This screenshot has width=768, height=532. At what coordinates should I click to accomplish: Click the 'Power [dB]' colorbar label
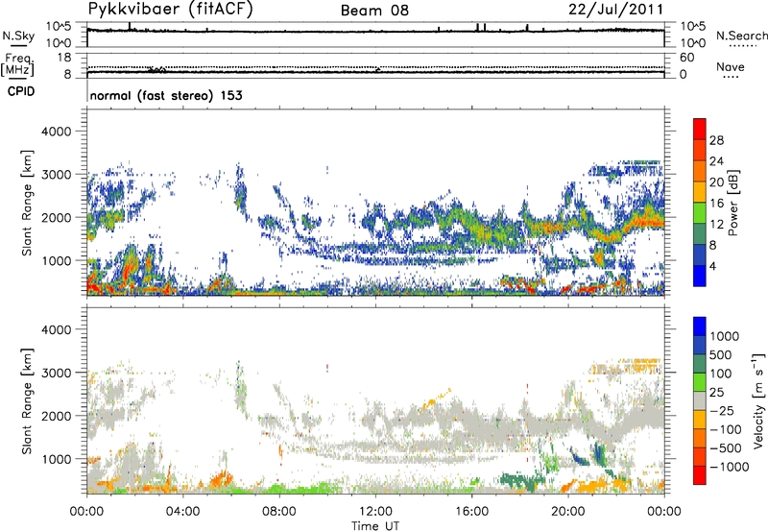click(x=732, y=203)
